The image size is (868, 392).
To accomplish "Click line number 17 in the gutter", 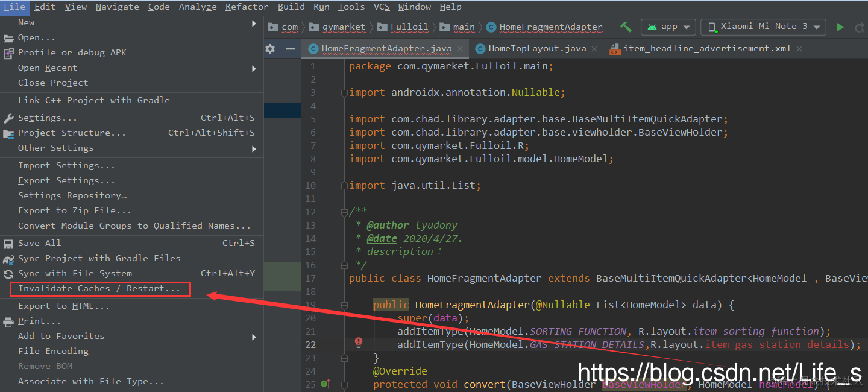I will 310,278.
